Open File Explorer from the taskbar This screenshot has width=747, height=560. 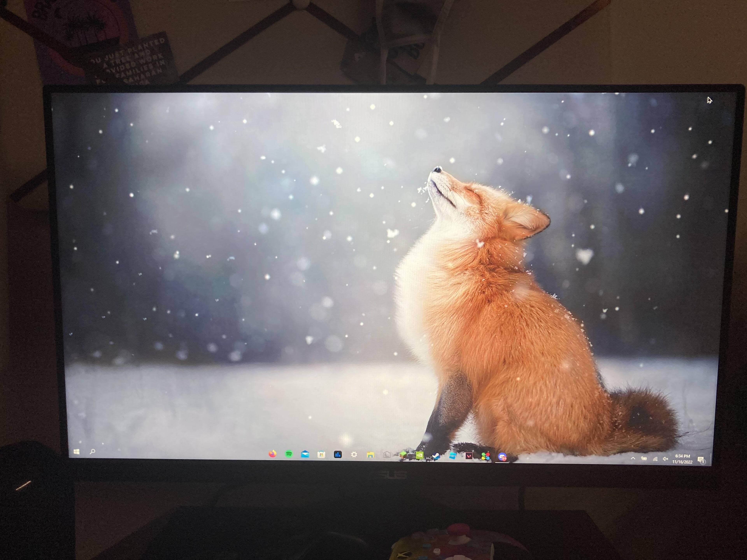370,455
